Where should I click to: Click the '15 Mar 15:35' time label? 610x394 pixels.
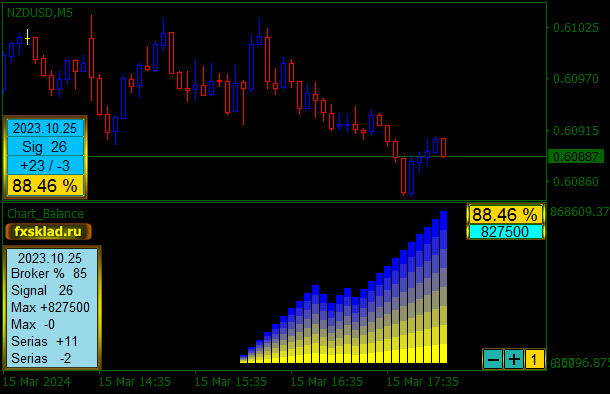[x=230, y=382]
